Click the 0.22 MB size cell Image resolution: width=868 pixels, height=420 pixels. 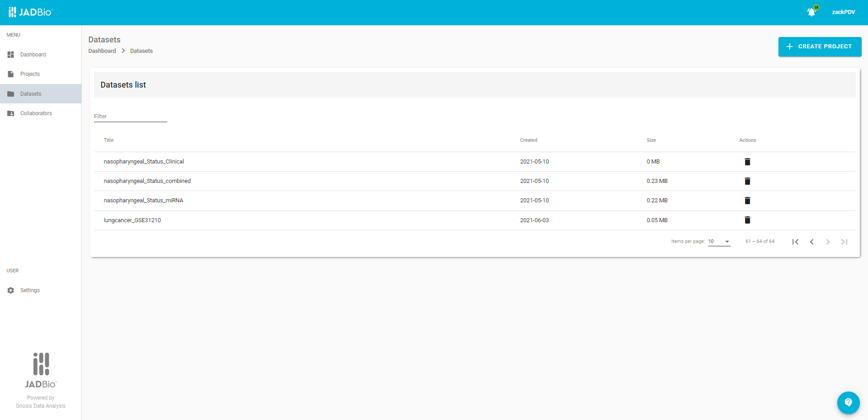(657, 201)
